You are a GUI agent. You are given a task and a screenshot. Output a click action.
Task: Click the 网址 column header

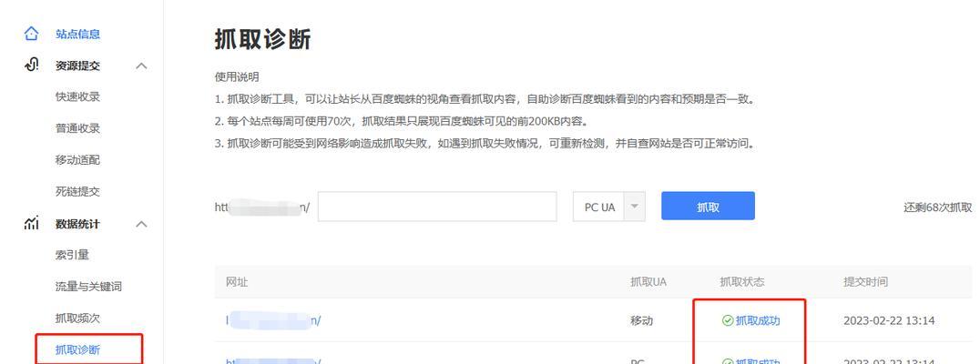pos(236,281)
